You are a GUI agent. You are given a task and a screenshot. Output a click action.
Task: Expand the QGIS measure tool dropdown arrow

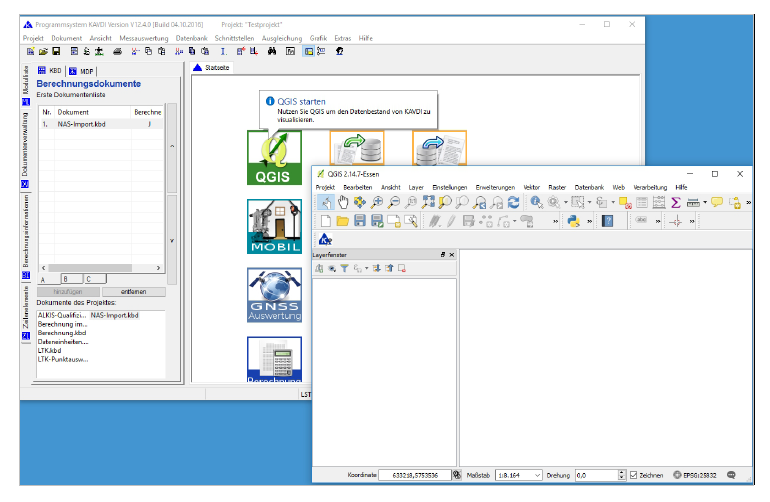pos(704,202)
